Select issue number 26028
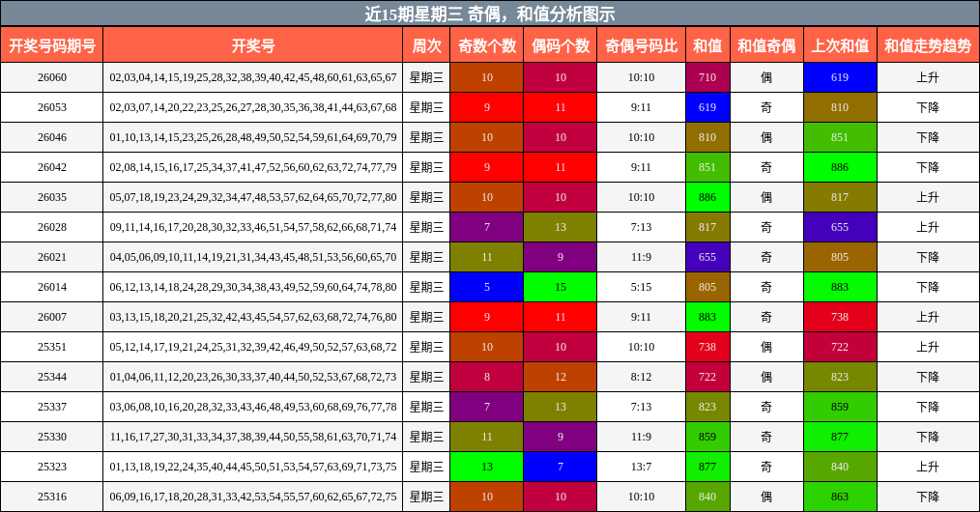The height and width of the screenshot is (512, 980). (x=52, y=227)
